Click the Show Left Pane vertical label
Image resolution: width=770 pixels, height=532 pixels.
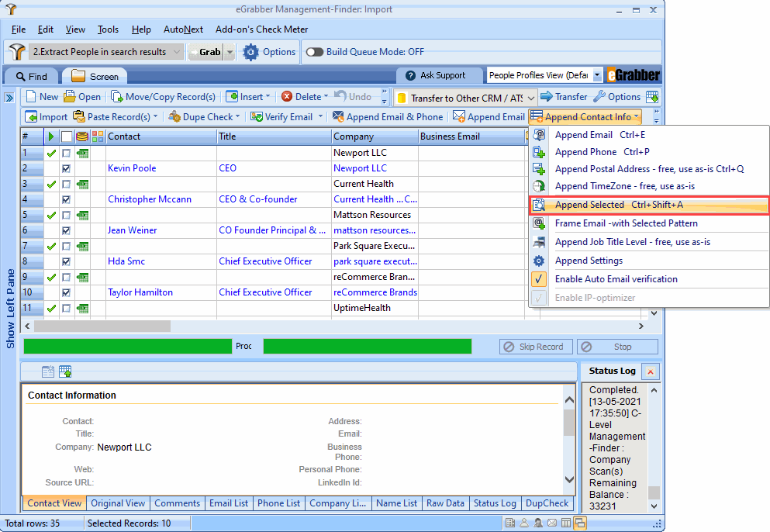tap(10, 309)
